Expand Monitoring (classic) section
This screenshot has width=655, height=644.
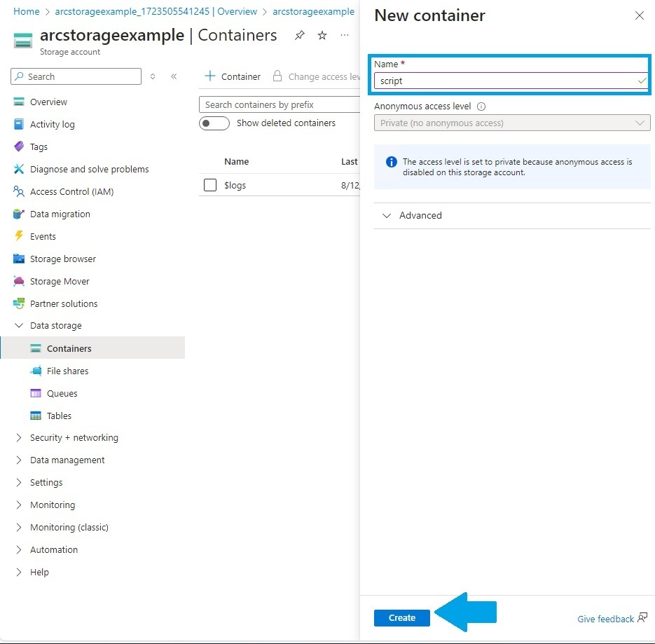click(x=19, y=527)
